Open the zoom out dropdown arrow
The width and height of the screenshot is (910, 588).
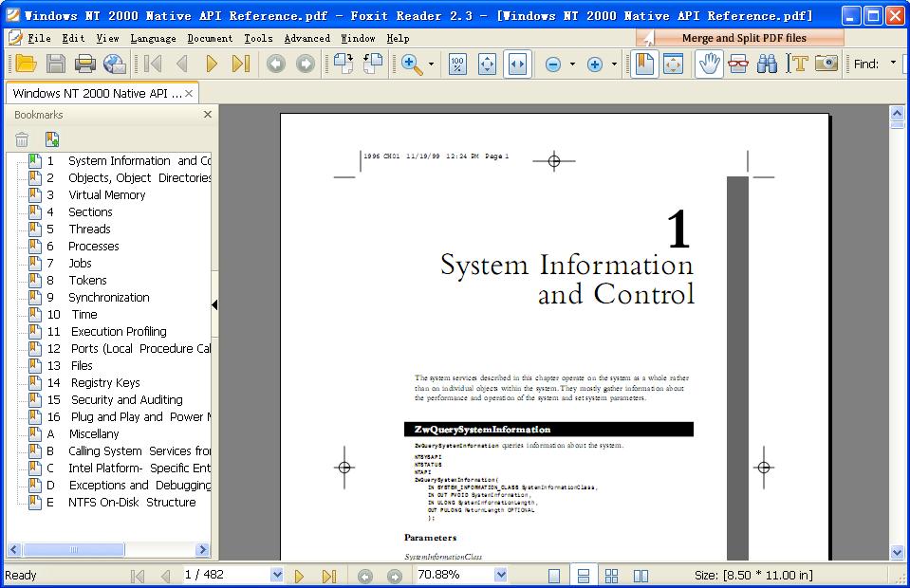coord(572,64)
